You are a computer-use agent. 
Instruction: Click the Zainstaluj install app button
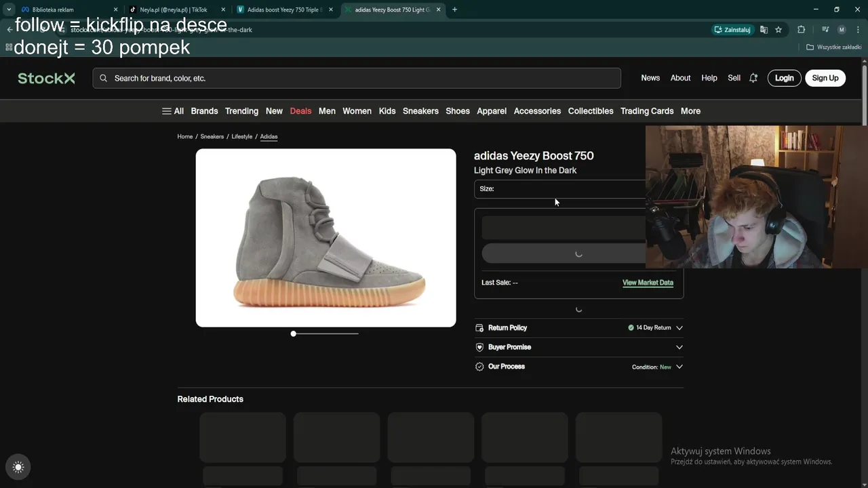coord(732,30)
